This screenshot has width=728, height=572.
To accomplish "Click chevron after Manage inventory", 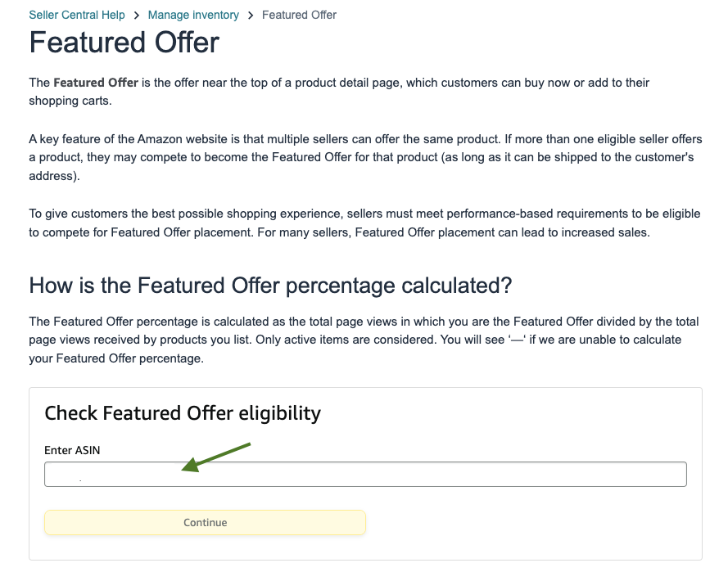I will pos(251,15).
